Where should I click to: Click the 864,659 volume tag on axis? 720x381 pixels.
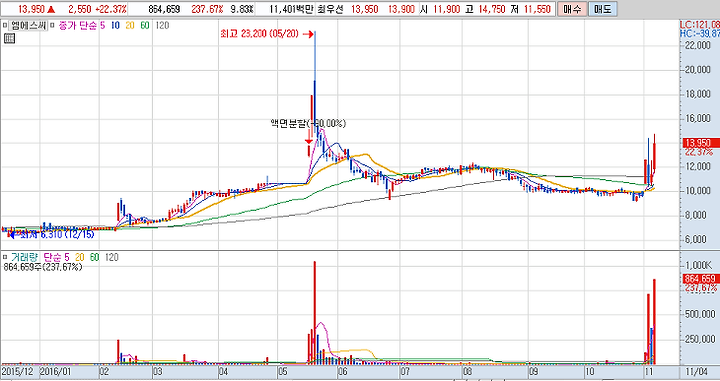700,279
